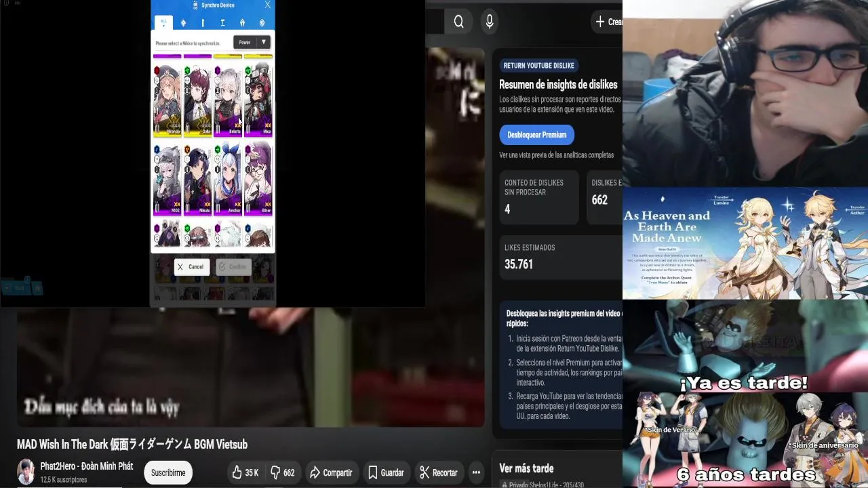
Task: Select the third filter tab in Synchro Device
Action: click(203, 22)
